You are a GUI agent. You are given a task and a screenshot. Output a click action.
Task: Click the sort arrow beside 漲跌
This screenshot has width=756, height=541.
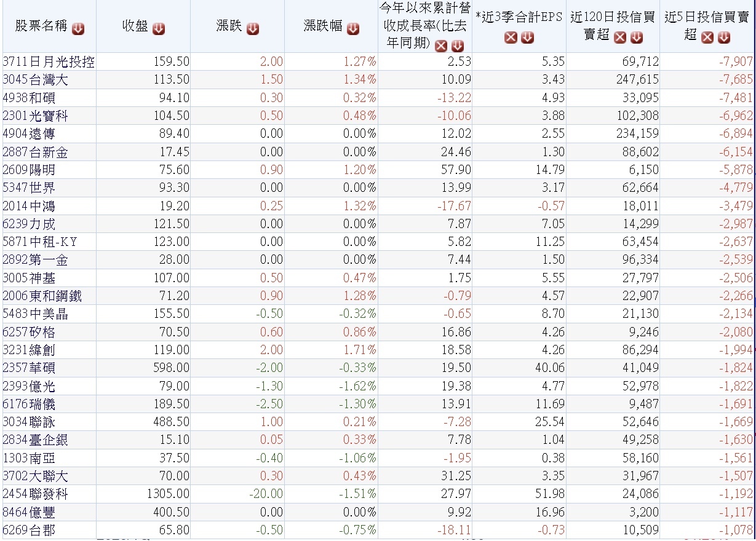(x=253, y=28)
